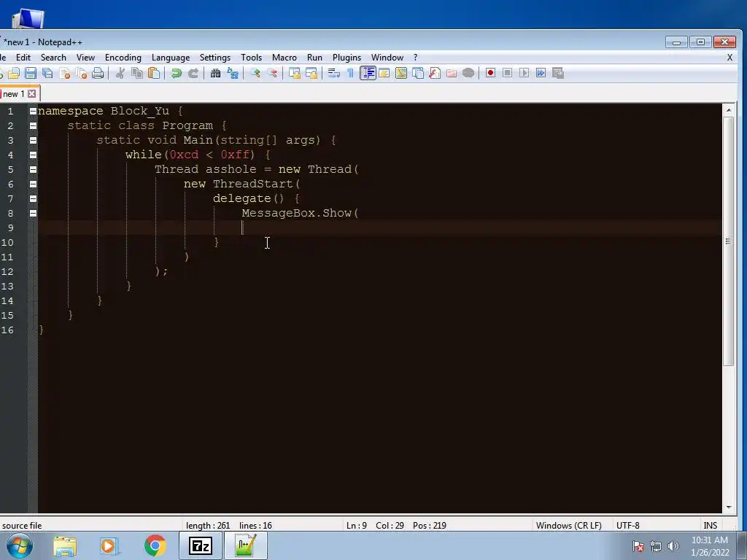Image resolution: width=747 pixels, height=560 pixels.
Task: Toggle synchronize vertical scrolling
Action: [x=295, y=73]
